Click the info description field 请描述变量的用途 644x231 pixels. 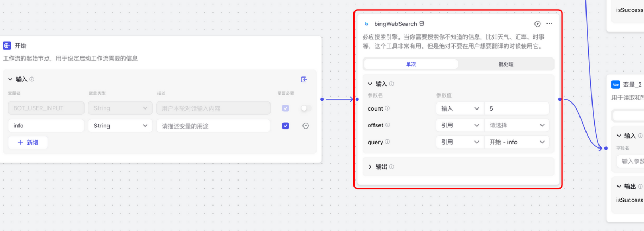pyautogui.click(x=213, y=126)
